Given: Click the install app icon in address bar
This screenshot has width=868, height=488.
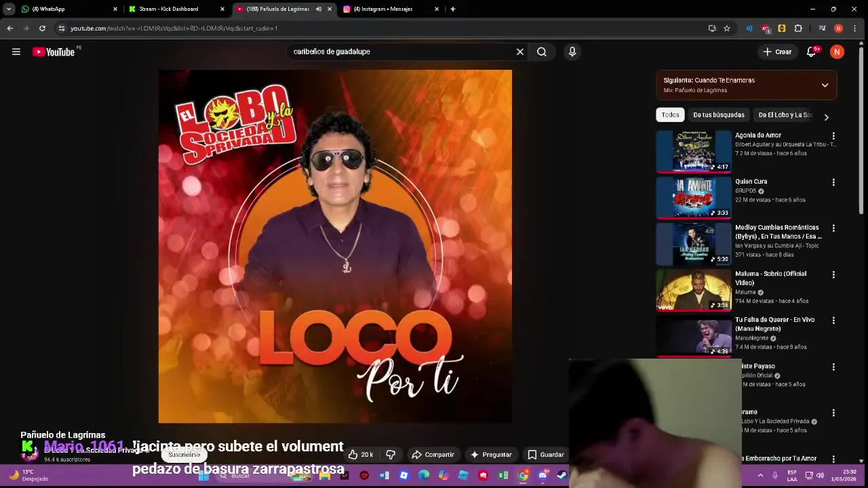Looking at the screenshot, I should click(x=712, y=28).
